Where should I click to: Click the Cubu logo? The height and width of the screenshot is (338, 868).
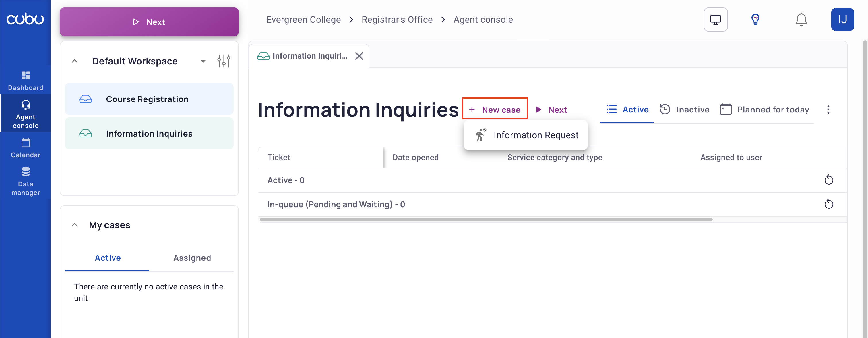coord(25,19)
